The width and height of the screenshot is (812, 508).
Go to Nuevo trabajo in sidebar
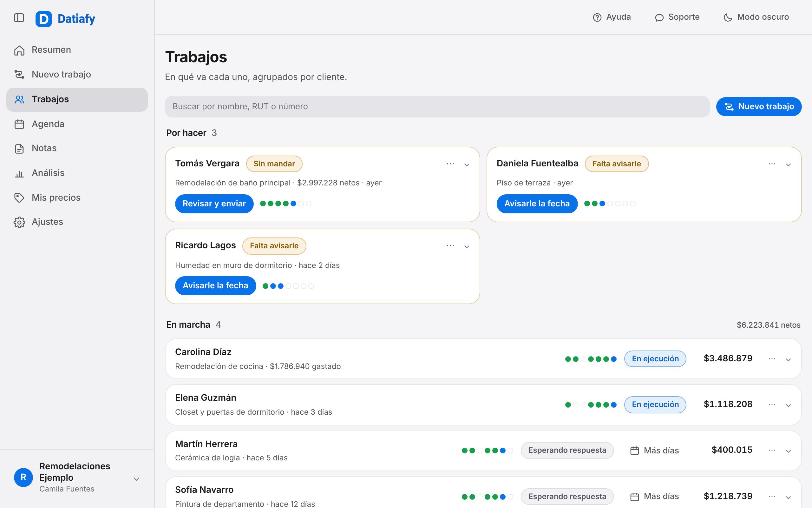click(77, 74)
